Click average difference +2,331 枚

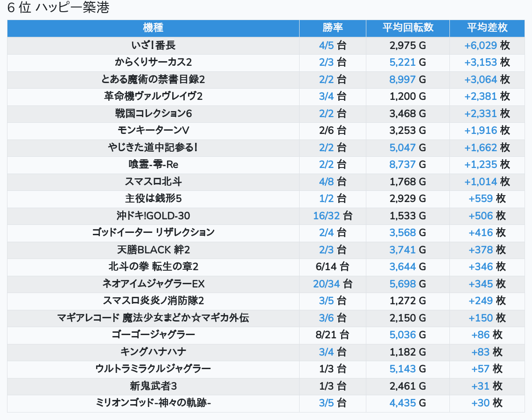(487, 113)
